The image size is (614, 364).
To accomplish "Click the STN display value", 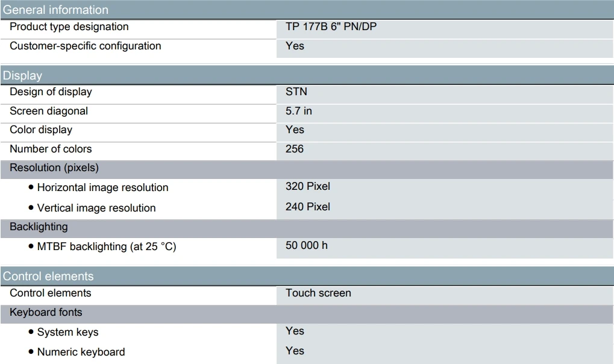I will click(x=296, y=92).
